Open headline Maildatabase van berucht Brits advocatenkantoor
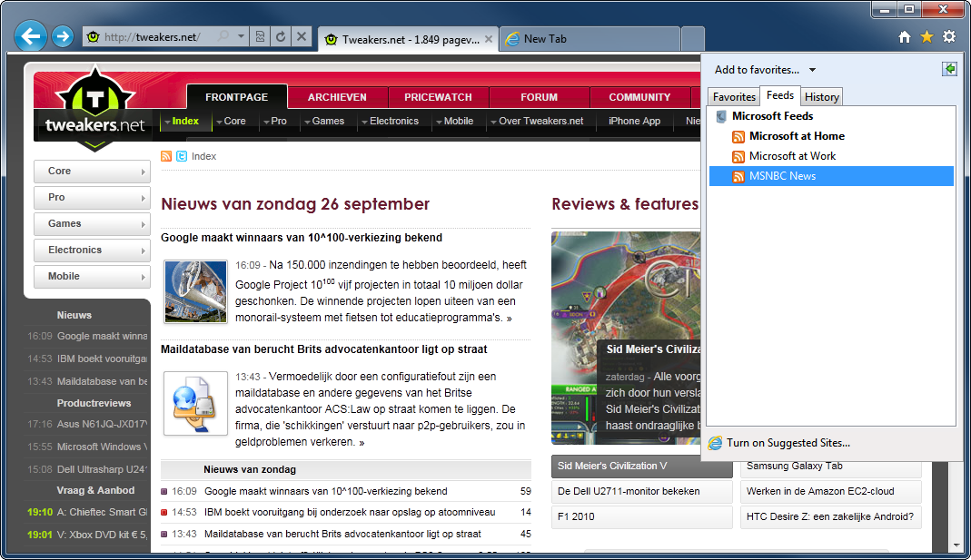This screenshot has height=560, width=971. [x=324, y=349]
